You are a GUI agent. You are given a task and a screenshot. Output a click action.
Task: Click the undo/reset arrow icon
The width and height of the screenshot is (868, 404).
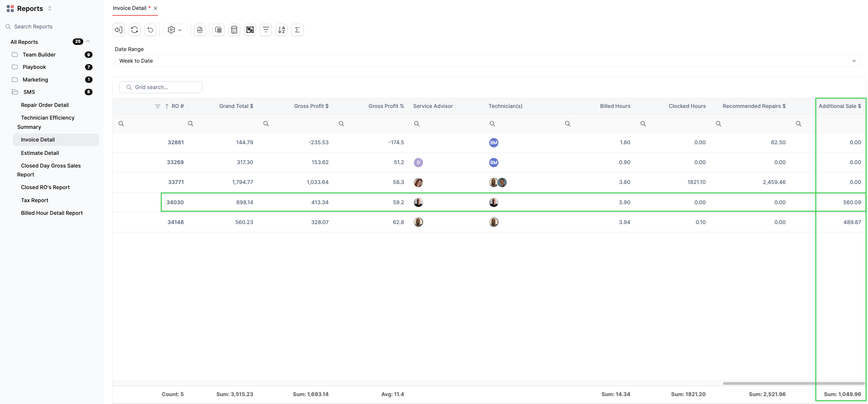(150, 30)
